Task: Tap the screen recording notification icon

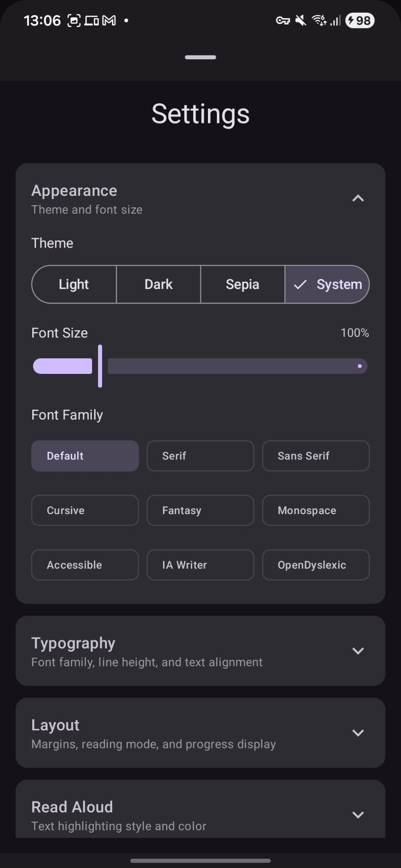Action: [74, 20]
